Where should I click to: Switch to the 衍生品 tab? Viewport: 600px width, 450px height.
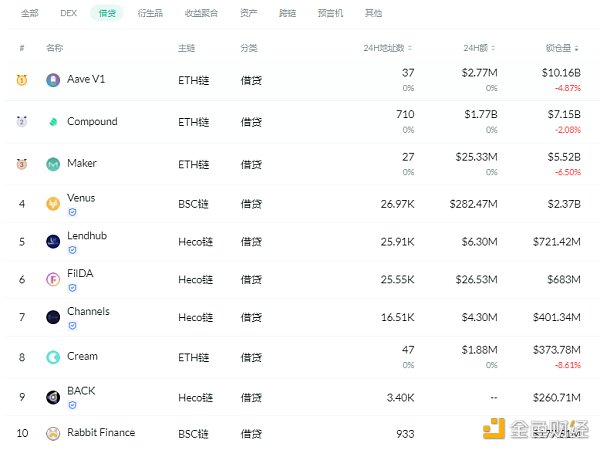[x=149, y=14]
